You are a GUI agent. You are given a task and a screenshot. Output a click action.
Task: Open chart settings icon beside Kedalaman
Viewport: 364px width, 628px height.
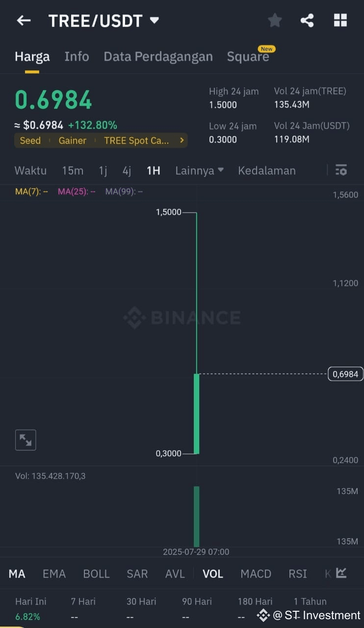click(x=341, y=170)
